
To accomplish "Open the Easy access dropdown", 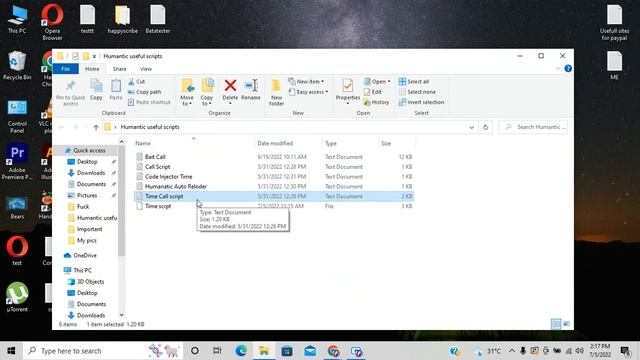I will (308, 92).
